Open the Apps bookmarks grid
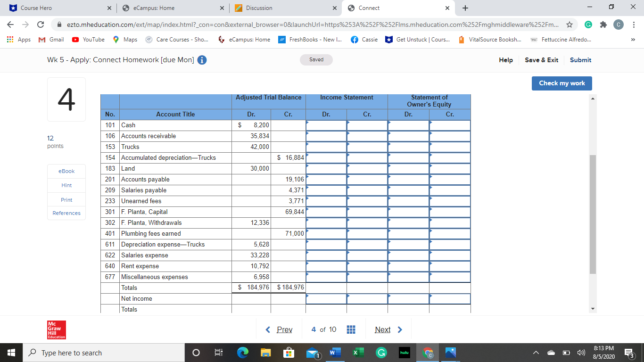Viewport: 644px width, 362px height. [x=19, y=40]
